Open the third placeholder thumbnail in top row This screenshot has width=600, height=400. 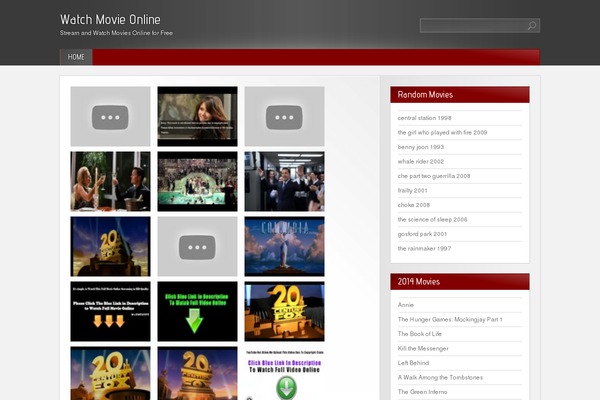pos(284,116)
